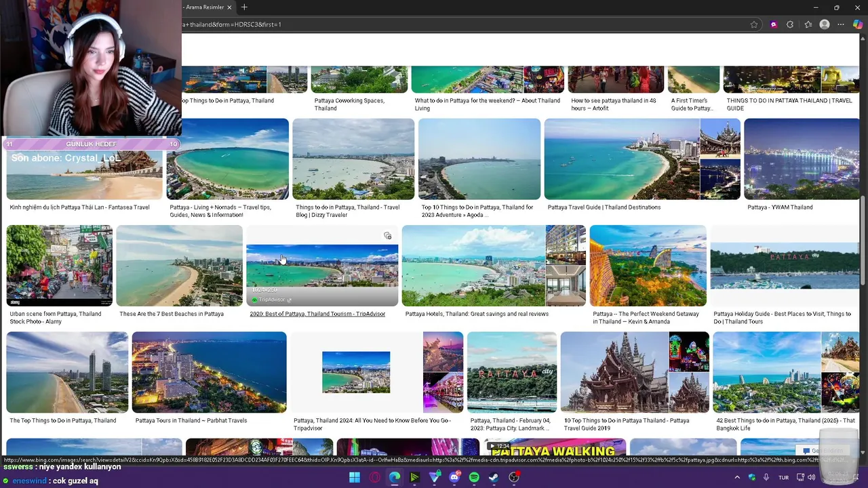The width and height of the screenshot is (868, 488).
Task: Open 10 Top Things Travel Guide 2019 image
Action: pyautogui.click(x=614, y=372)
